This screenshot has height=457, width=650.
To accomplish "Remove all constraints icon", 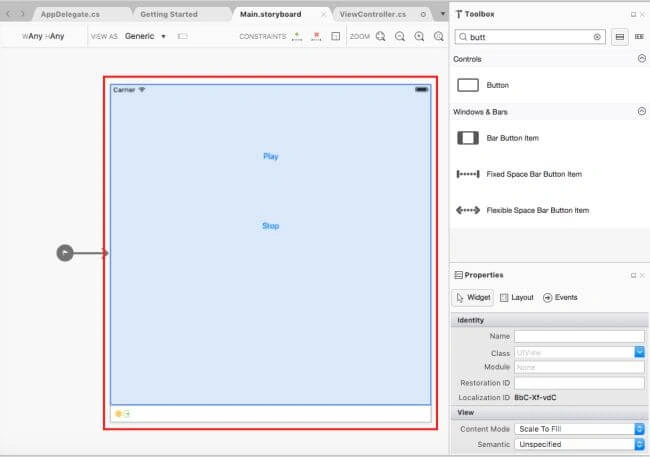I will (x=316, y=36).
